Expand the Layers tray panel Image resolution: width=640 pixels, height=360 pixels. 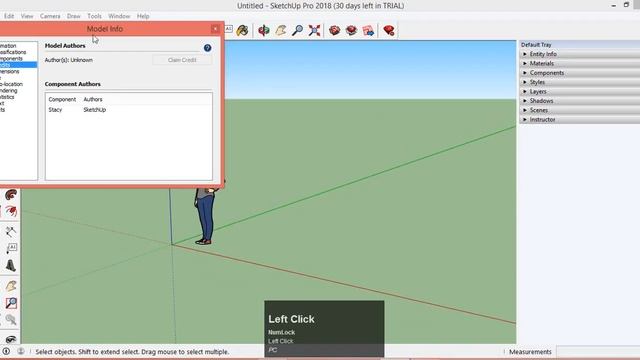[579, 91]
